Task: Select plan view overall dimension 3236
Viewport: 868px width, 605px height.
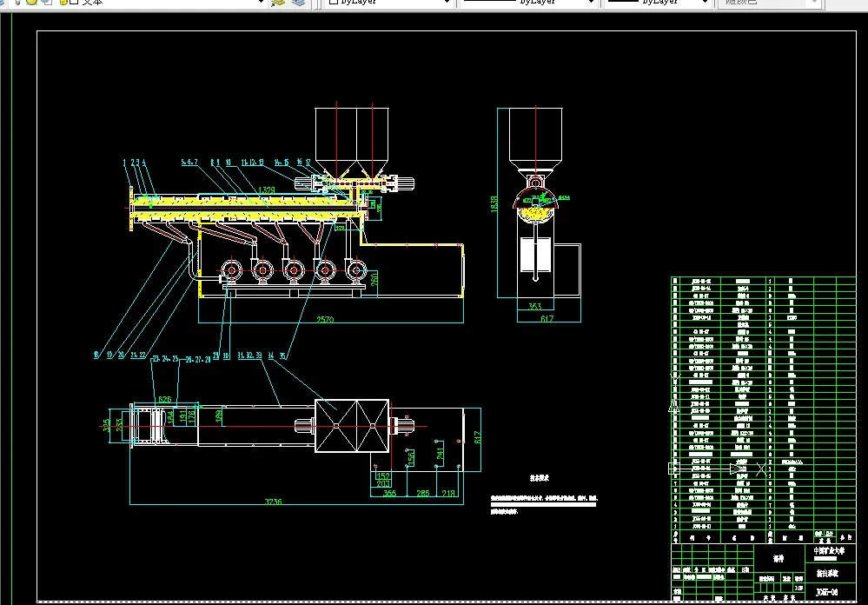Action: coord(273,502)
